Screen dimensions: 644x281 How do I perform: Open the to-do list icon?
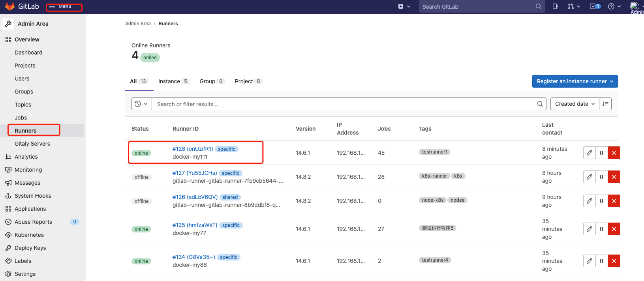(595, 6)
